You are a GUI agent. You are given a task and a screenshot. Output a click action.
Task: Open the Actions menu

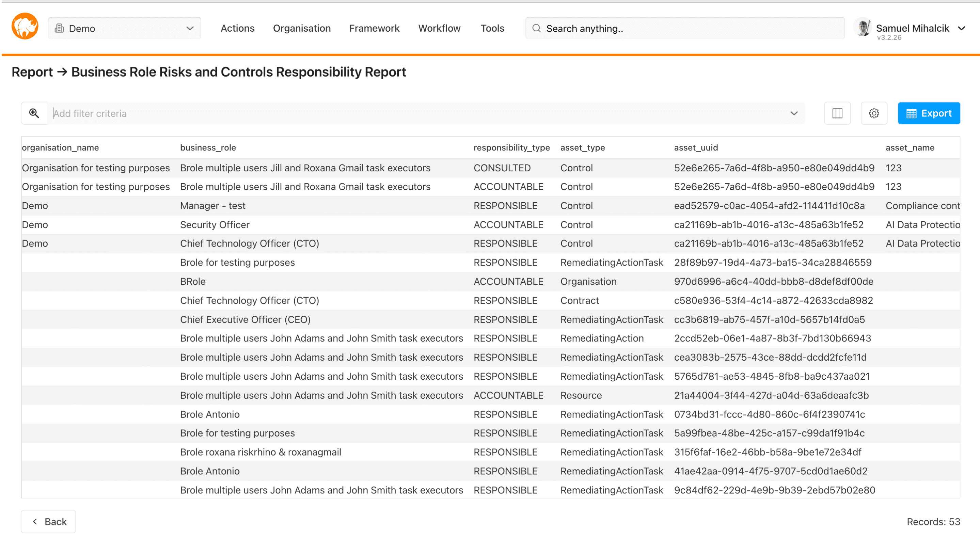[237, 28]
